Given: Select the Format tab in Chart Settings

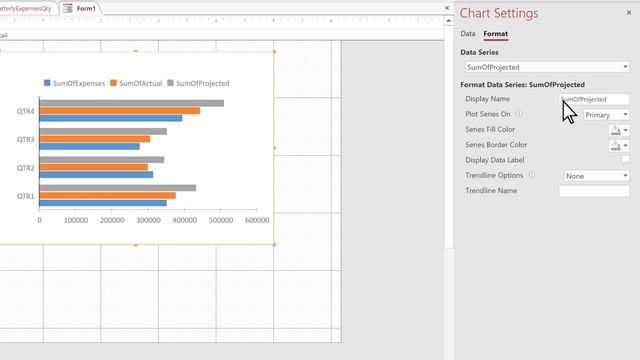Looking at the screenshot, I should (x=496, y=34).
